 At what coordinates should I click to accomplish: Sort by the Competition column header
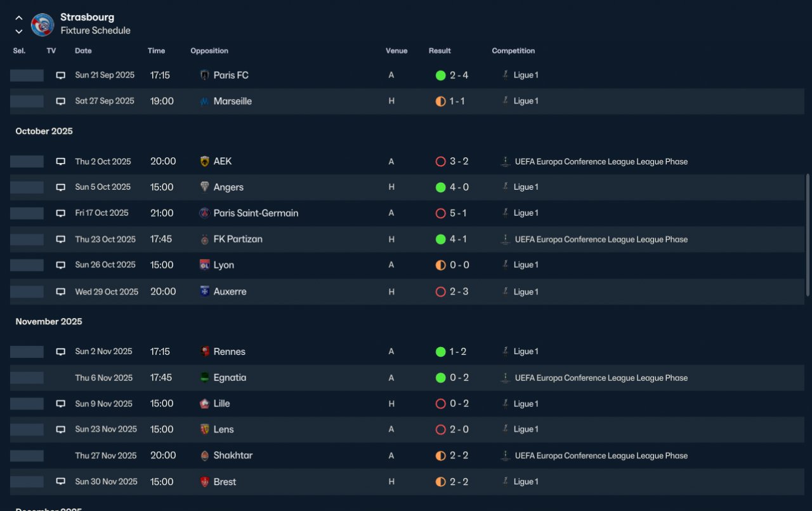[513, 51]
